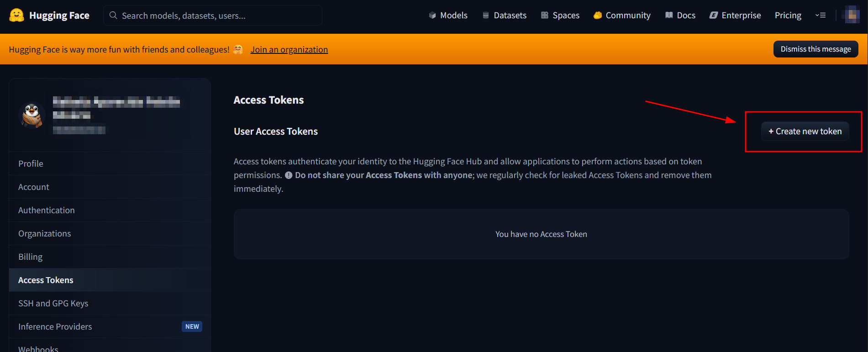Click the Docs book icon
This screenshot has width=868, height=352.
coord(669,16)
